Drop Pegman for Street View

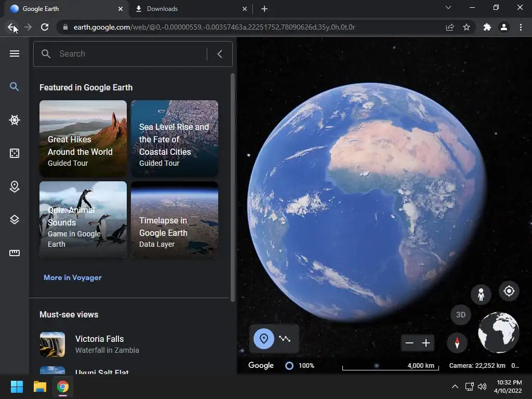[x=481, y=294]
